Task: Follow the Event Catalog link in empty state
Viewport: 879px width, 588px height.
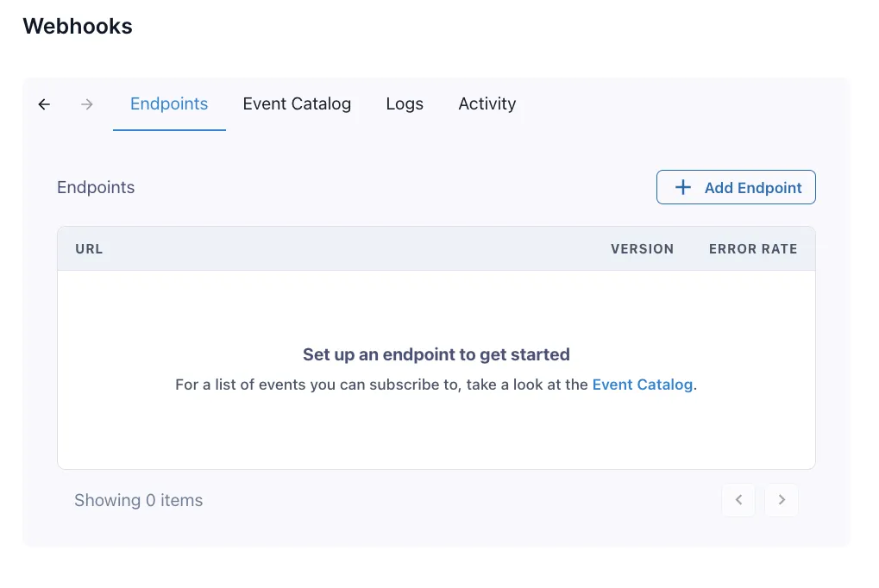Action: (643, 385)
